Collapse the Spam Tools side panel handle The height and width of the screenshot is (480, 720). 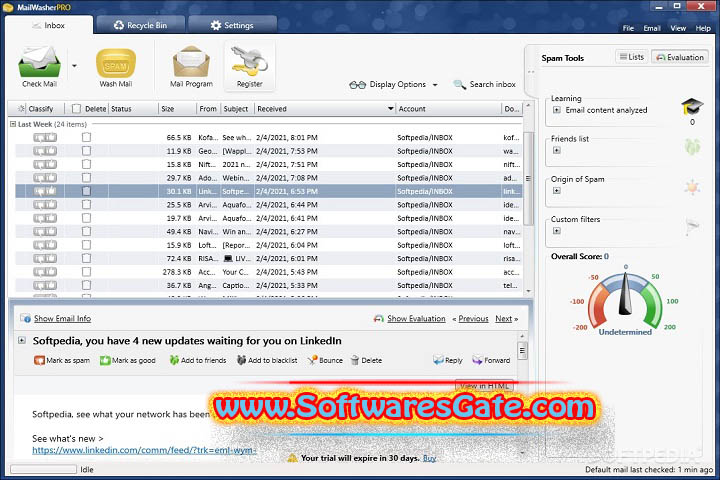point(531,72)
